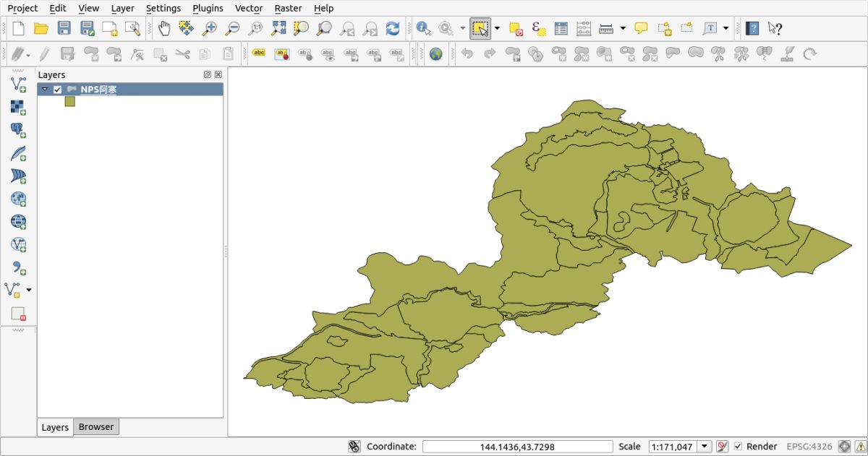This screenshot has width=868, height=456.
Task: Click Add Delimited Text Layer comma icon
Action: tap(18, 268)
